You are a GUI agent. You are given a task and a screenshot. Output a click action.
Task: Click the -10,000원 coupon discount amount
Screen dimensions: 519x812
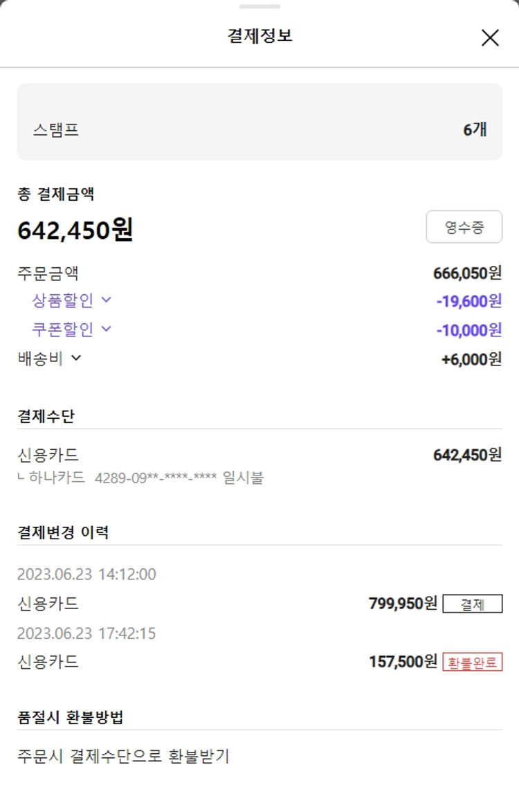tap(468, 330)
